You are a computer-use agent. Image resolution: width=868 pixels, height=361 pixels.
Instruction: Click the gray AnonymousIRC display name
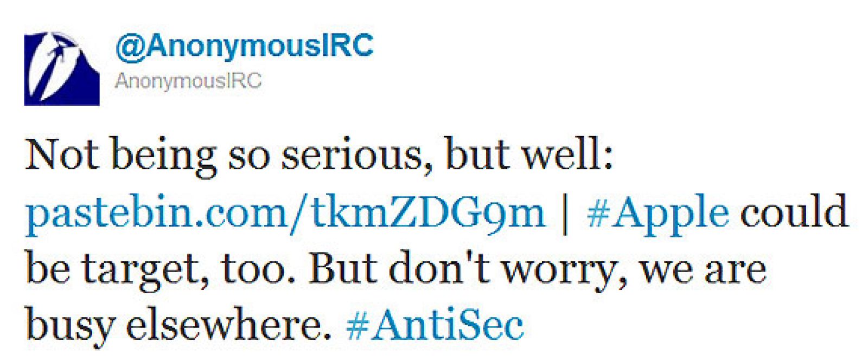(x=188, y=81)
